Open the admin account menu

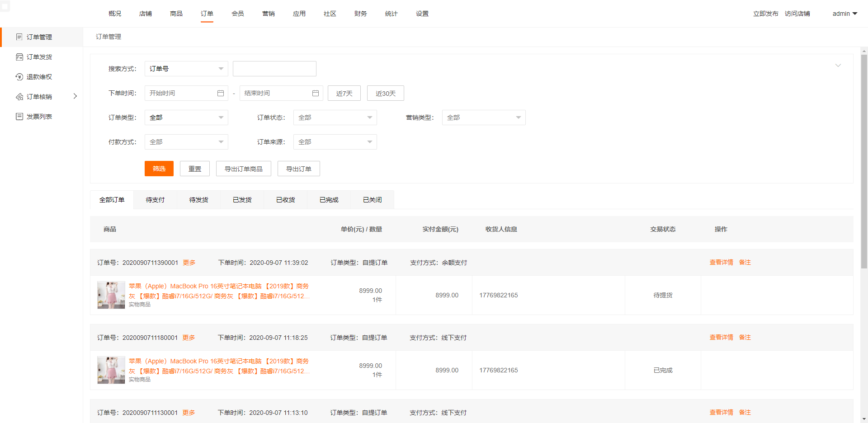point(844,14)
